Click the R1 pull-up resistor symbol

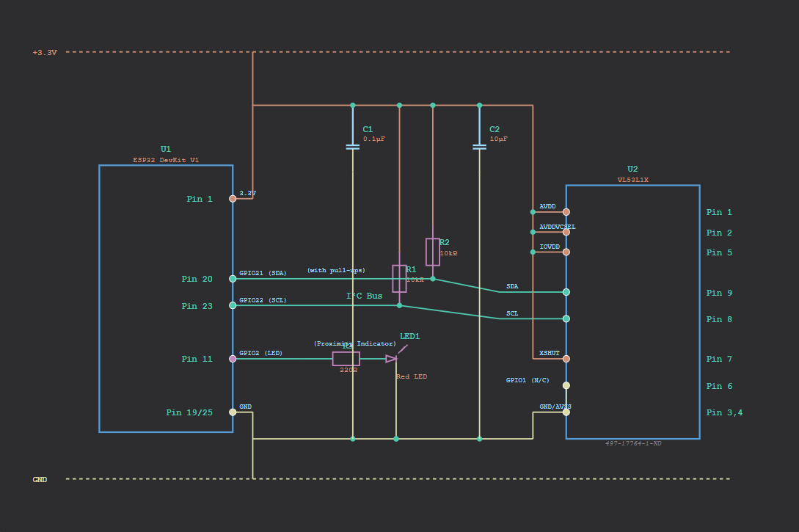coord(399,279)
